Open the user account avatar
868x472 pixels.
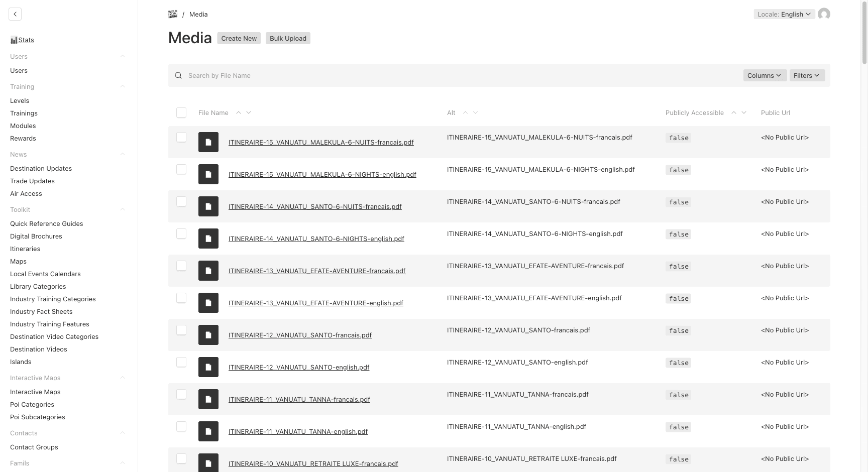pos(824,14)
